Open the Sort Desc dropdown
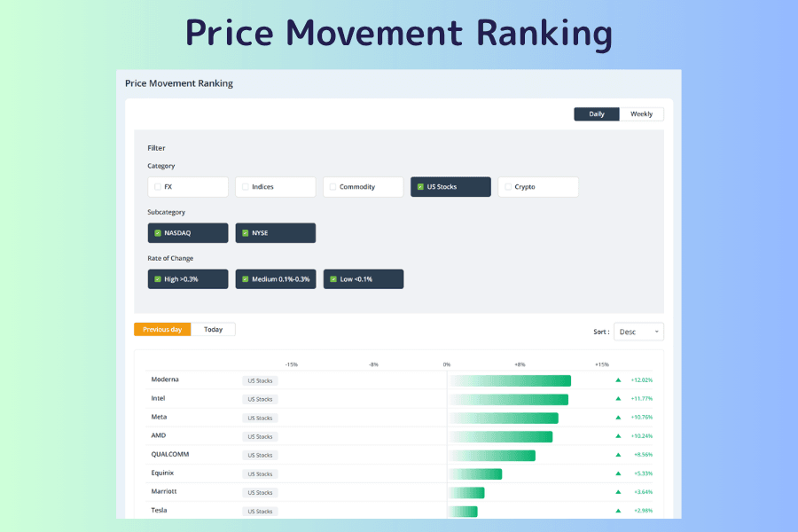 tap(638, 332)
